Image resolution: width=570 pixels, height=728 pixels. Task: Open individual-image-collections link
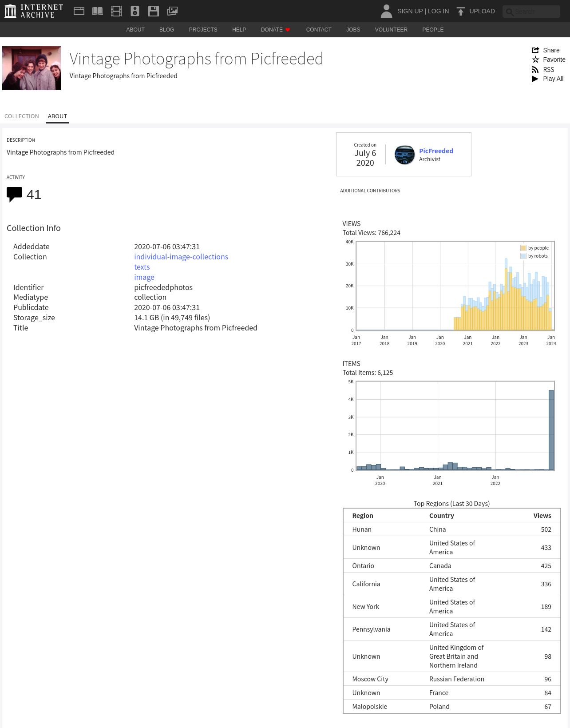pos(181,257)
